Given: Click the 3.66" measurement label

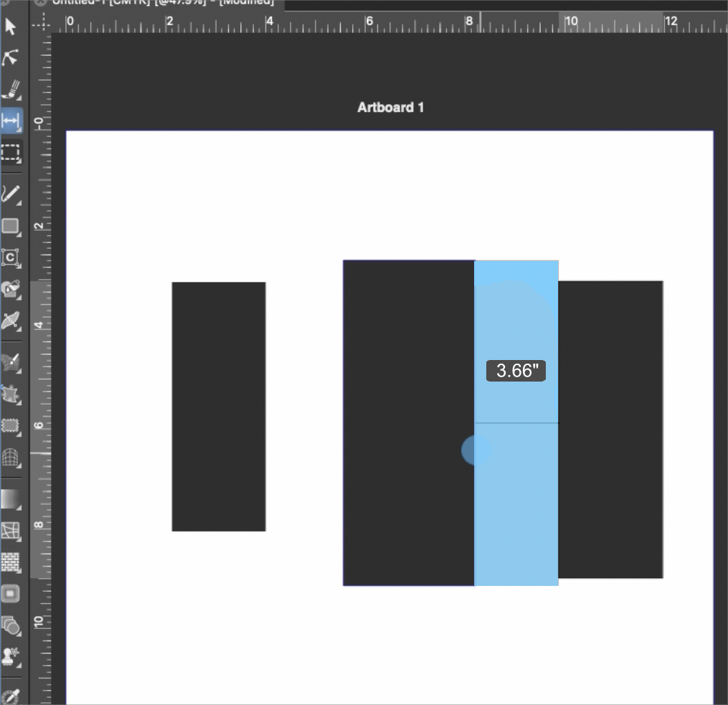Looking at the screenshot, I should coord(516,371).
